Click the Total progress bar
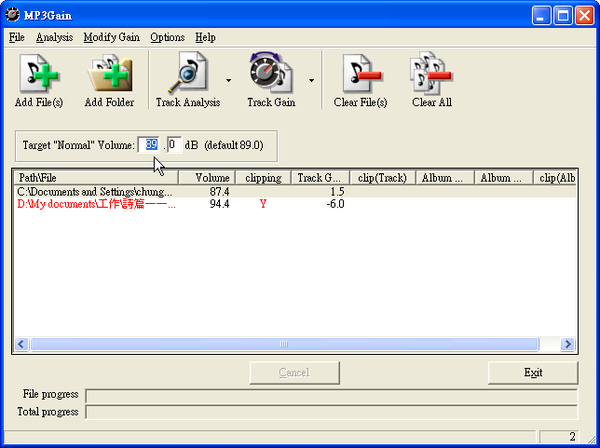The height and width of the screenshot is (448, 600). point(331,412)
